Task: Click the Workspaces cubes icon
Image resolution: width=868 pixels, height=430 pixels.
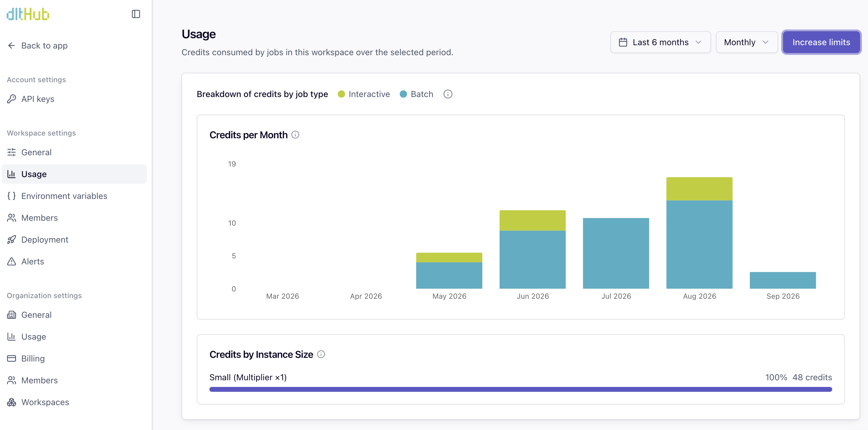Action: [x=12, y=402]
